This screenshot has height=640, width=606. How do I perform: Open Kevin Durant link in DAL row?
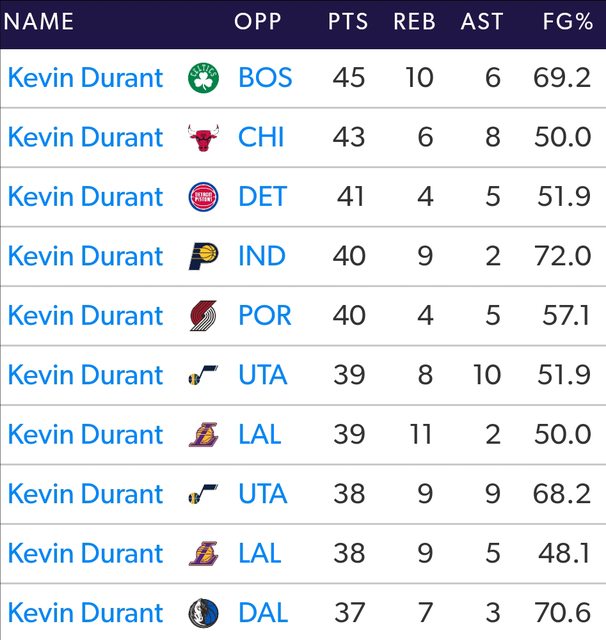pyautogui.click(x=85, y=613)
